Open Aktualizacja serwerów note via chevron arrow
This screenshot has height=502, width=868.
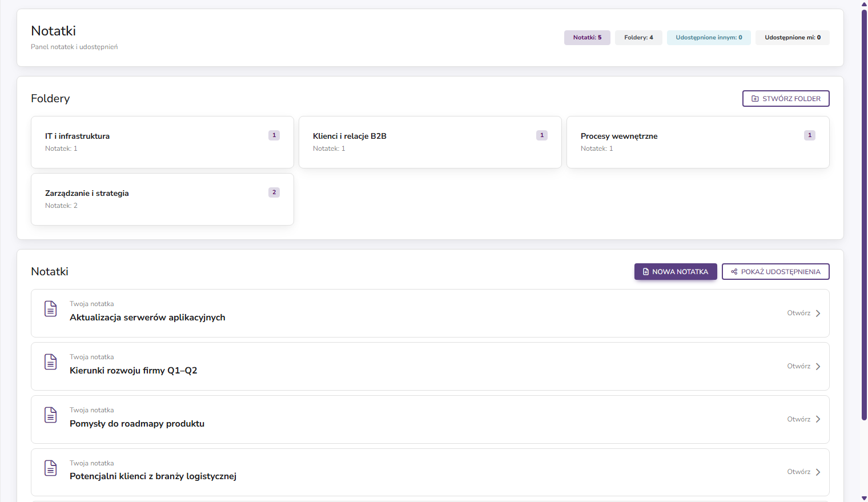click(818, 314)
